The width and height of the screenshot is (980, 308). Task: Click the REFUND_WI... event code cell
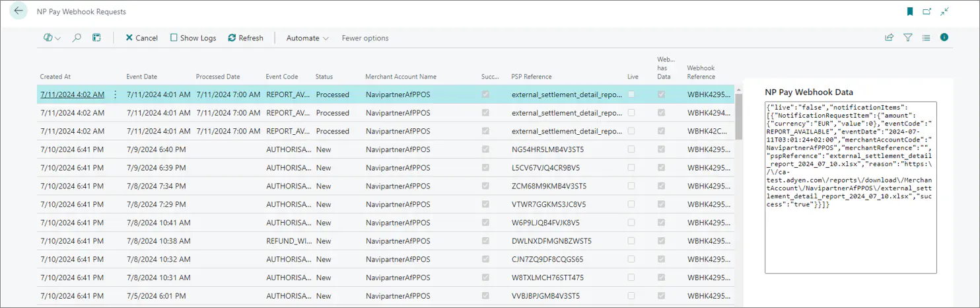(x=288, y=241)
